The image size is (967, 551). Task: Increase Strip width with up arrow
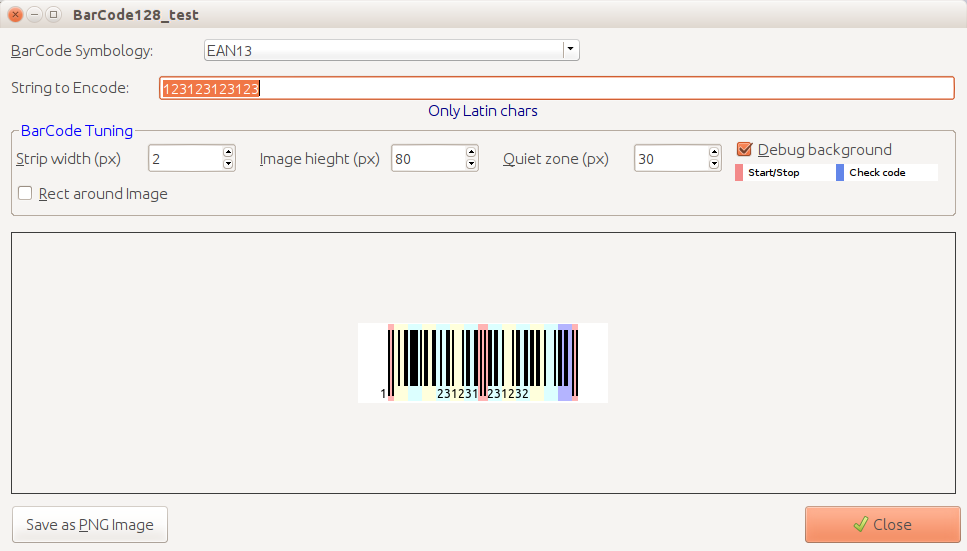tap(228, 152)
